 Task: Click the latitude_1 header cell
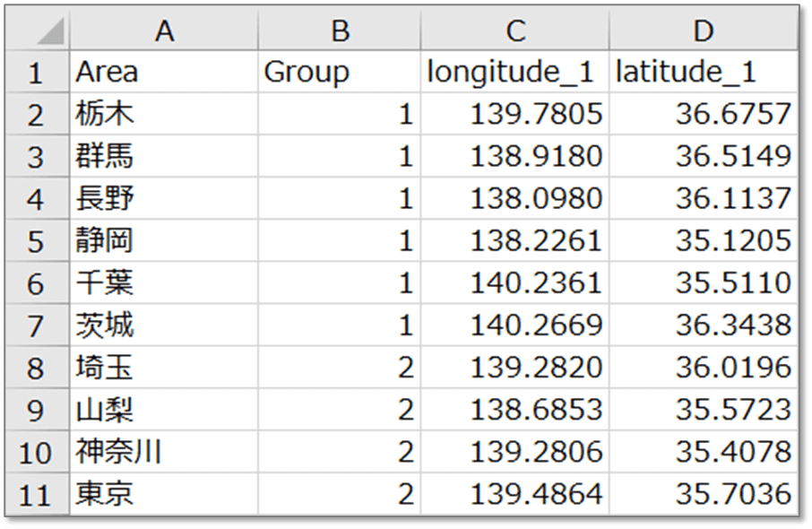tap(703, 73)
